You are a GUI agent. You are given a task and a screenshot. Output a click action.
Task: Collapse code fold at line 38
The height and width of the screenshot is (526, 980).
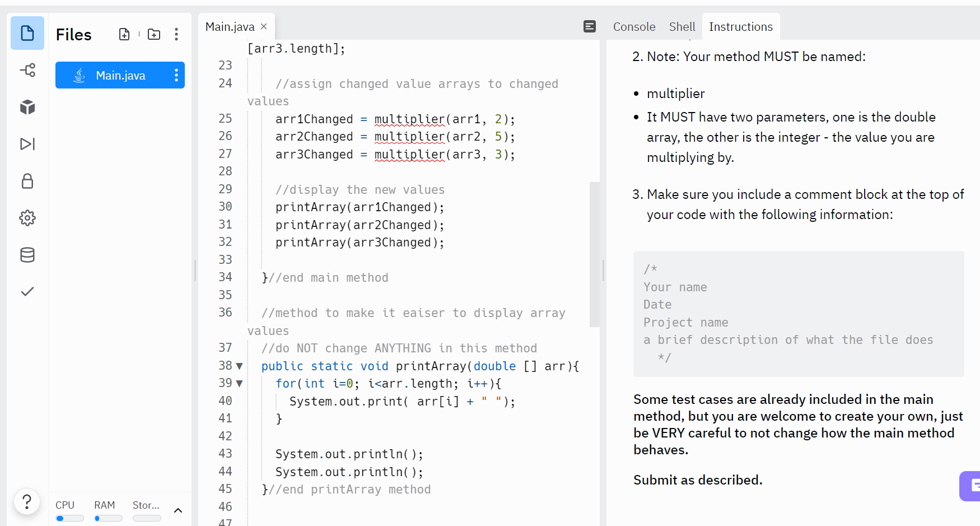(240, 366)
